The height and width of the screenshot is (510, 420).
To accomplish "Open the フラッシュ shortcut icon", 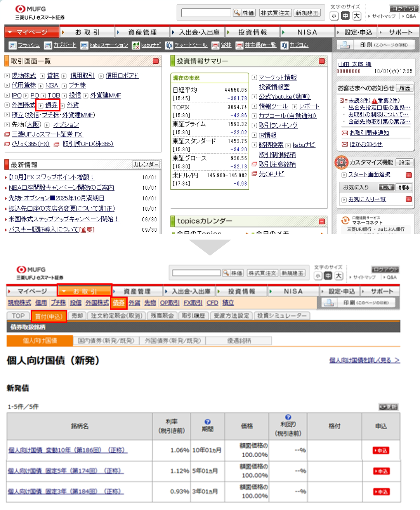I will pyautogui.click(x=13, y=45).
